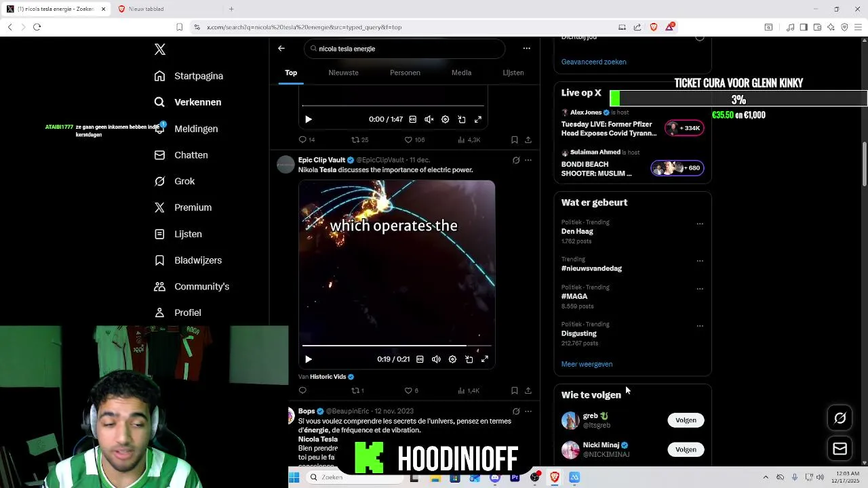This screenshot has width=868, height=488.
Task: Open Profiel in the sidebar
Action: point(178,312)
